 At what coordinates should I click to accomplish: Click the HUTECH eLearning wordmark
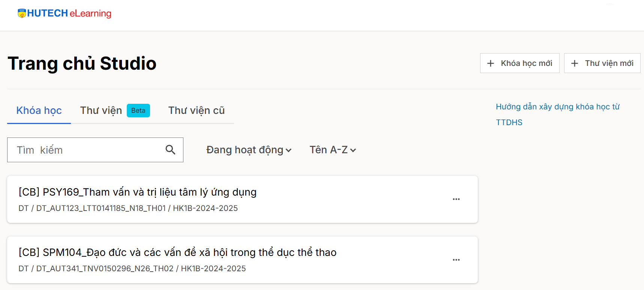pyautogui.click(x=69, y=13)
